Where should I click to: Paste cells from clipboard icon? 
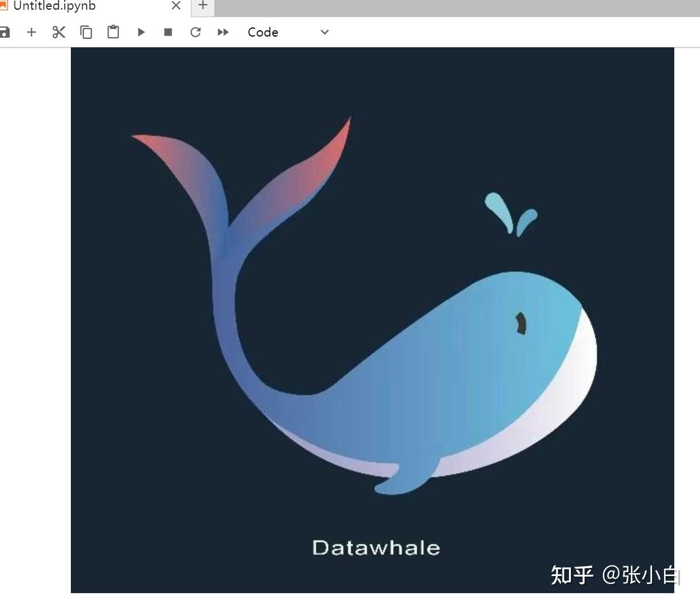coord(113,32)
